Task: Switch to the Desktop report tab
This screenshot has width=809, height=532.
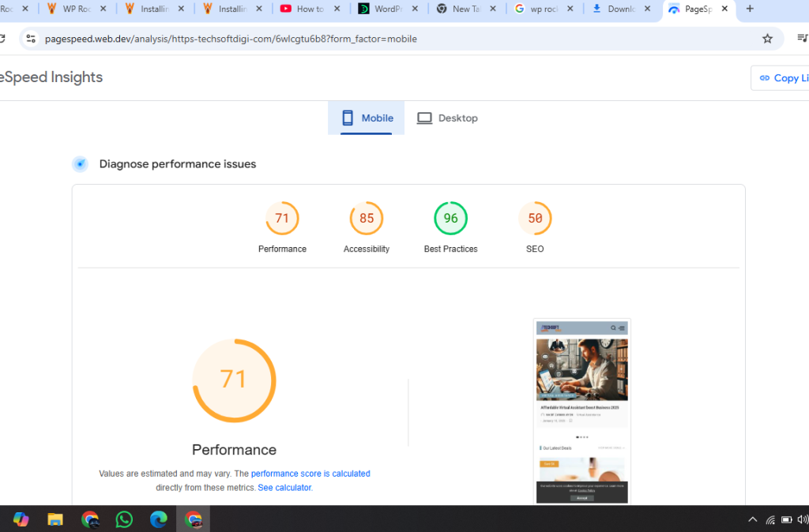Action: [447, 118]
